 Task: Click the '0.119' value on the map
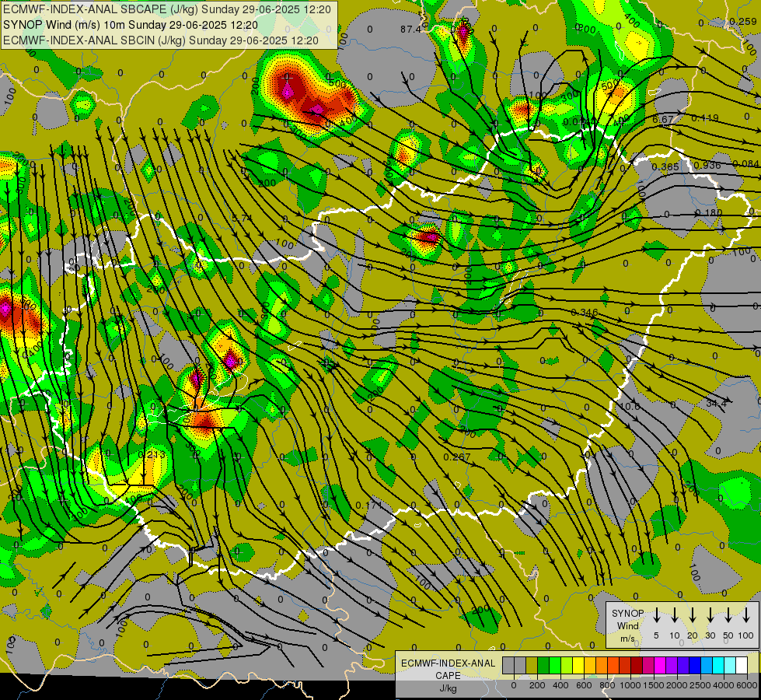tap(705, 118)
